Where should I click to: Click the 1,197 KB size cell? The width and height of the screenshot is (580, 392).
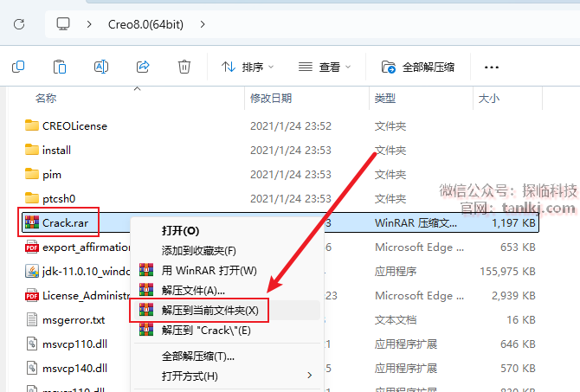click(513, 223)
